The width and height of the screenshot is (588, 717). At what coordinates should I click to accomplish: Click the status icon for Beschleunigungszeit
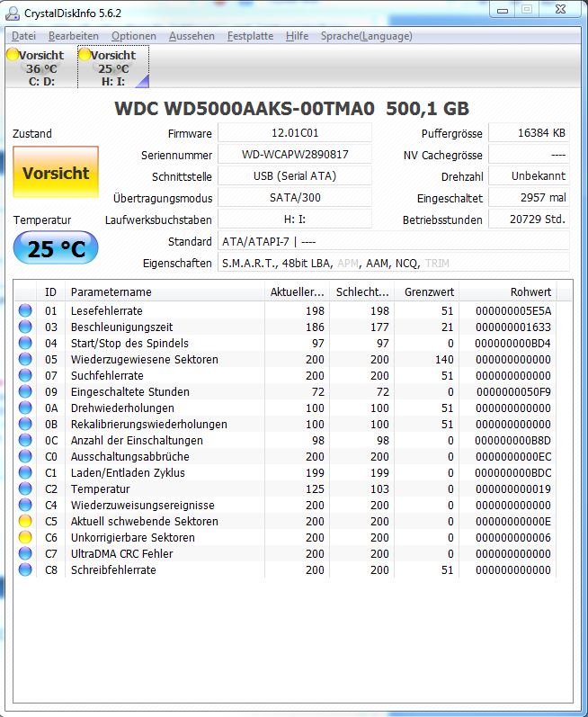point(25,327)
